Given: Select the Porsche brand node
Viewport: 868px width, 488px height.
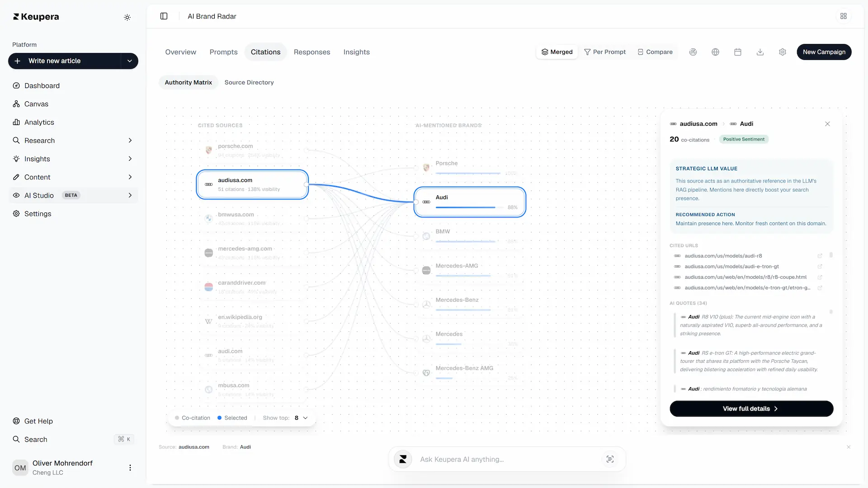Looking at the screenshot, I should click(x=470, y=168).
